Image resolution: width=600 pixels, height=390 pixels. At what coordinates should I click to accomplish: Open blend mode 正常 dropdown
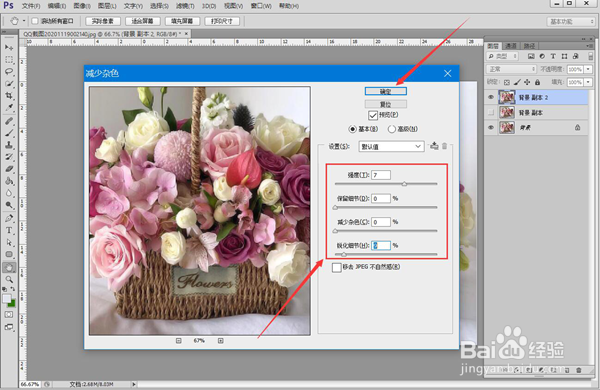(x=512, y=69)
